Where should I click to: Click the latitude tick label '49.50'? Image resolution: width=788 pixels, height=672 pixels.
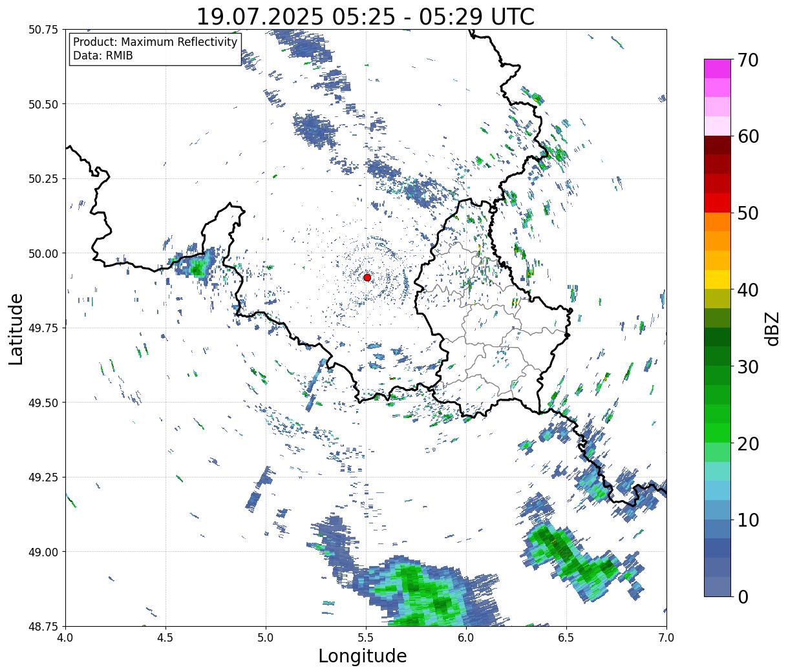tap(43, 403)
